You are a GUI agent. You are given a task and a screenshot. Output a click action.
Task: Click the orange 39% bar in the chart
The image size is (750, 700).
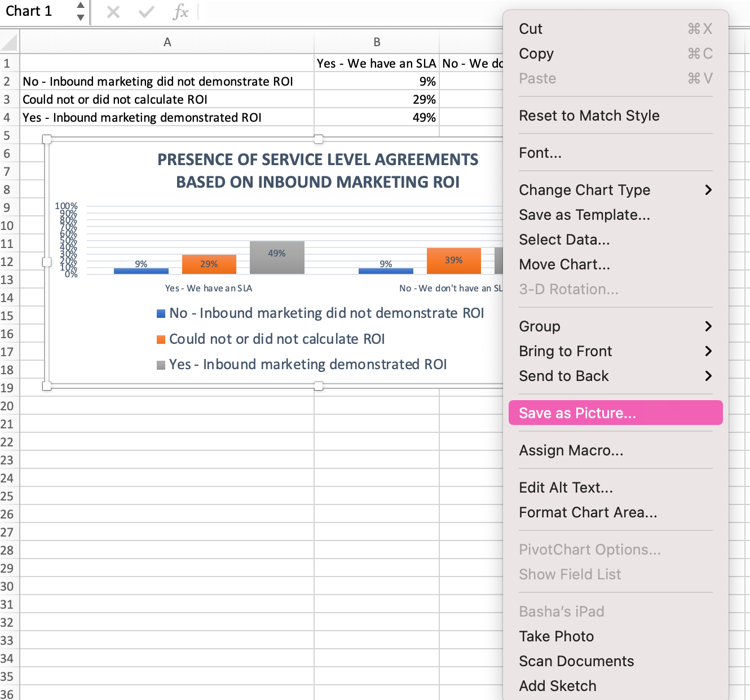[x=454, y=261]
